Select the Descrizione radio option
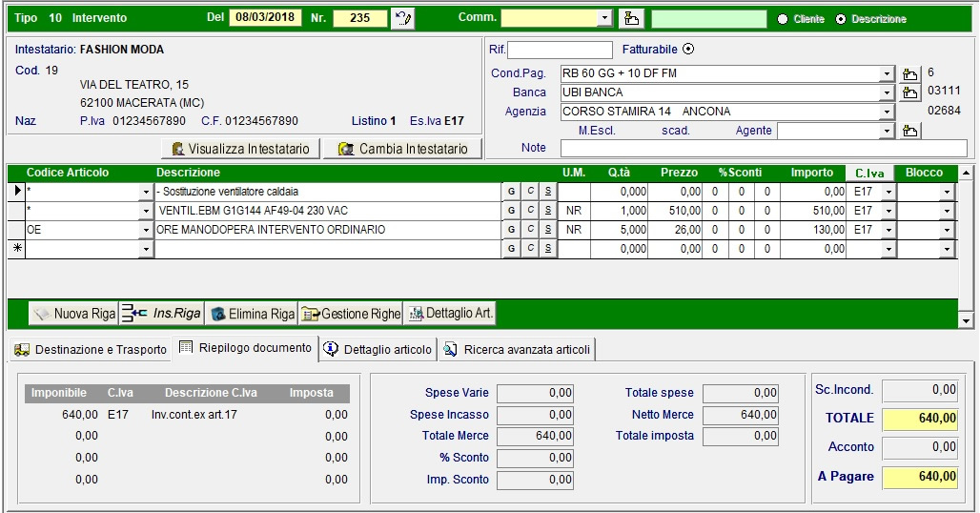This screenshot has height=513, width=980. click(841, 19)
